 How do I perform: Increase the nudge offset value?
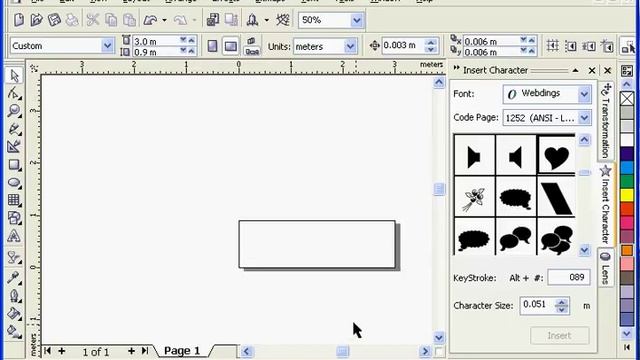pyautogui.click(x=431, y=42)
